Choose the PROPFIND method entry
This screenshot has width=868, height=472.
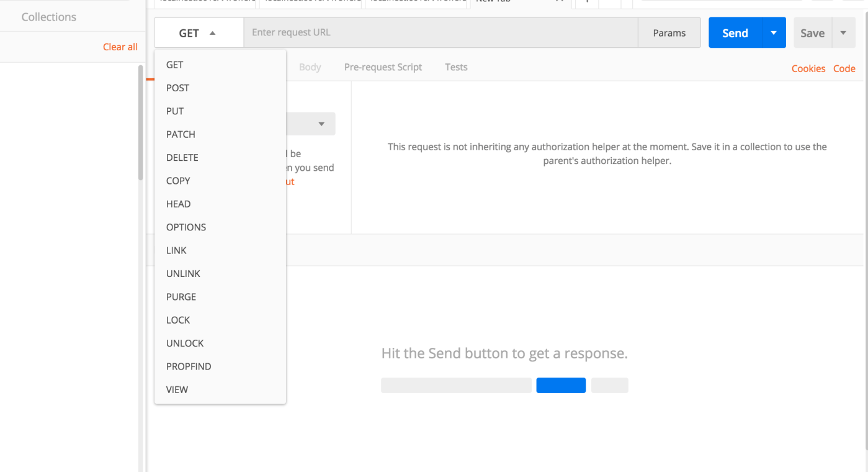pos(189,366)
